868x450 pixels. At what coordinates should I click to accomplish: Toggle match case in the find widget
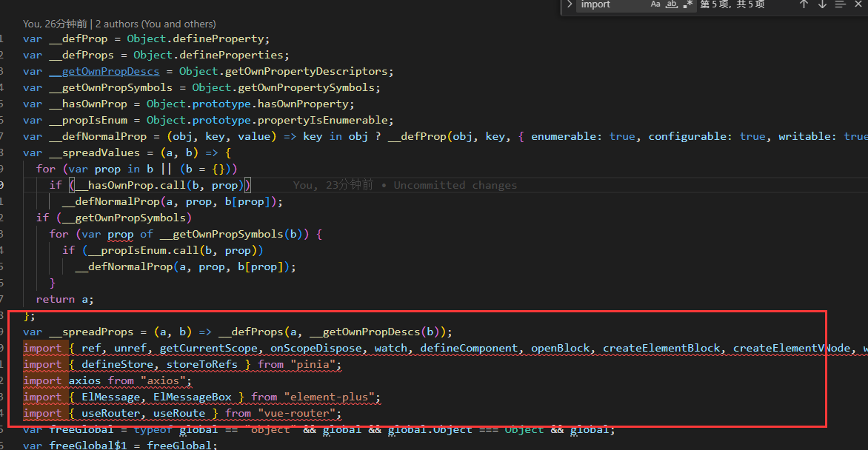(x=654, y=5)
